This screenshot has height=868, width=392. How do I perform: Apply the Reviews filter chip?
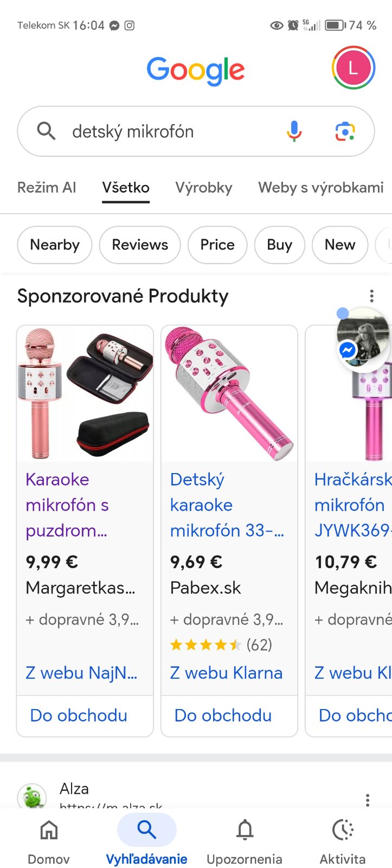(140, 245)
